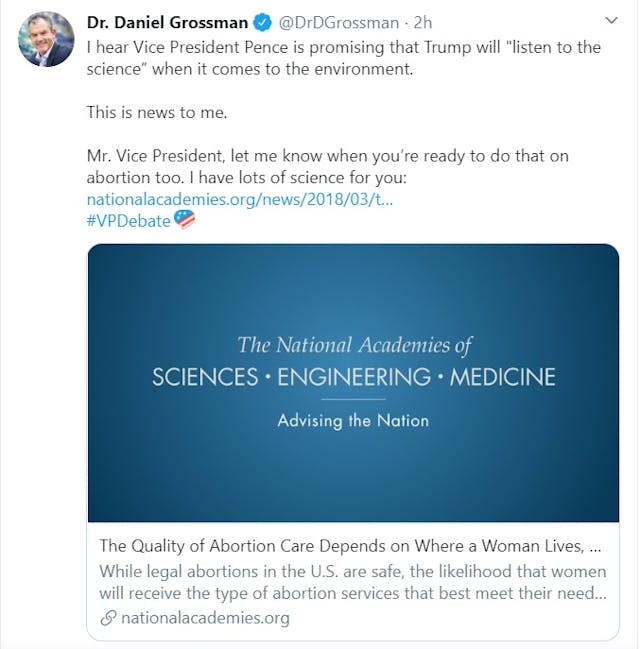Click "Advising the Nation" on the banner
This screenshot has width=640, height=649.
[353, 420]
